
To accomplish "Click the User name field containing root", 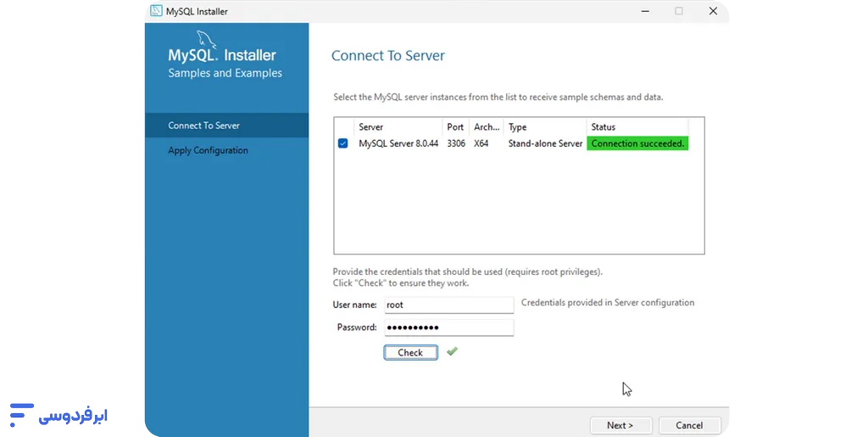I will 449,305.
